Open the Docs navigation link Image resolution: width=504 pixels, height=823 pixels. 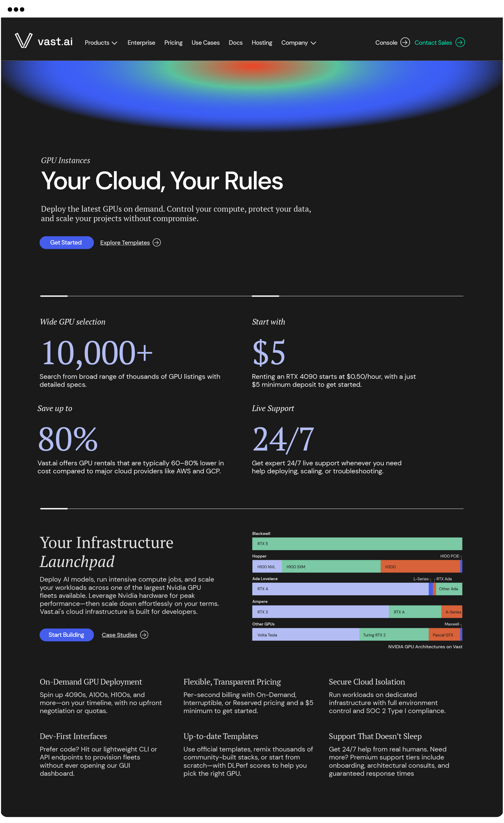click(236, 43)
